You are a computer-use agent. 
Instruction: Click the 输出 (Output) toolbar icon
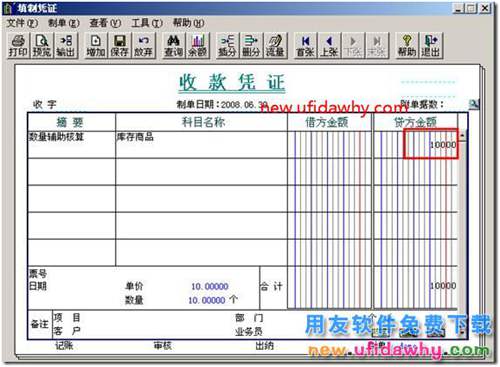65,46
